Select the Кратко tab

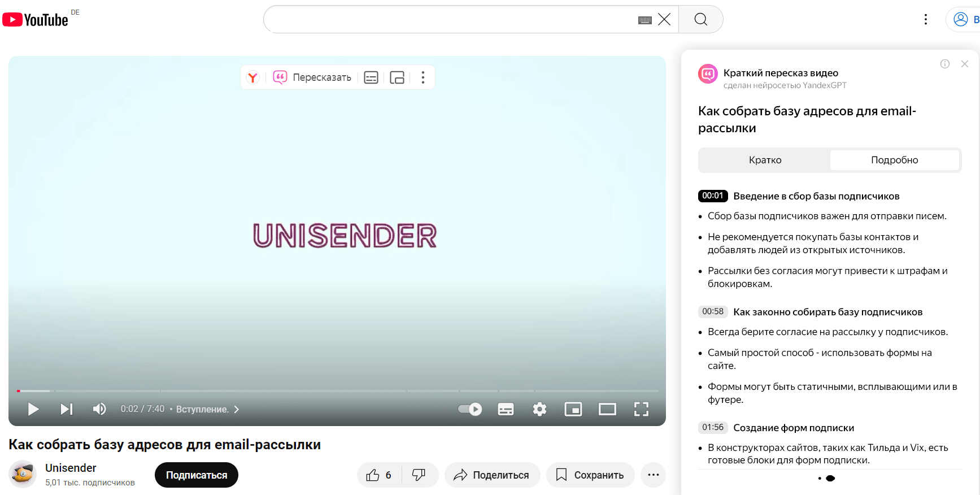pos(765,160)
